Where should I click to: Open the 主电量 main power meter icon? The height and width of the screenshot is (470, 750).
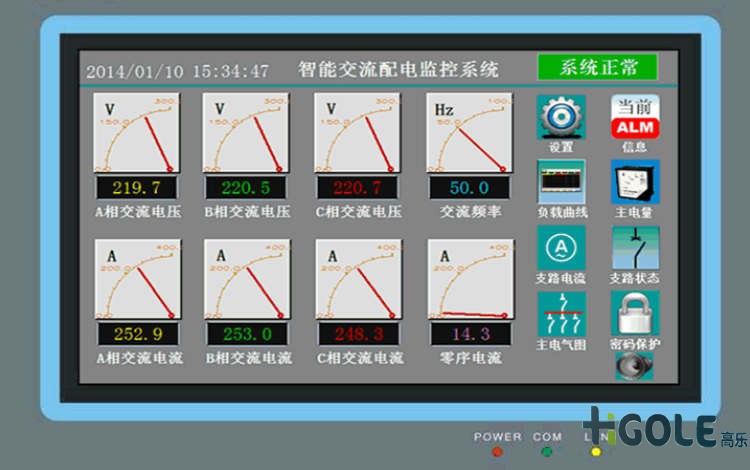coord(634,183)
